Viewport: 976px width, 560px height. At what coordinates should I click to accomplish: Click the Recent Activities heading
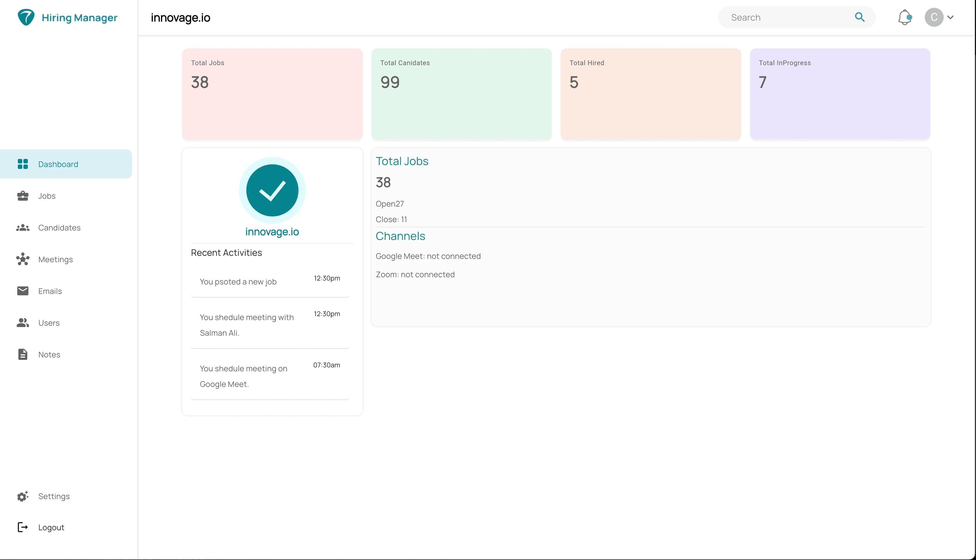coord(226,253)
